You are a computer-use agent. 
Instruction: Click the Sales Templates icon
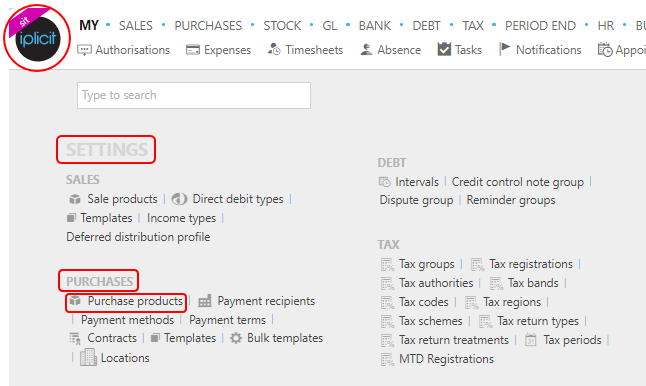[x=71, y=218]
